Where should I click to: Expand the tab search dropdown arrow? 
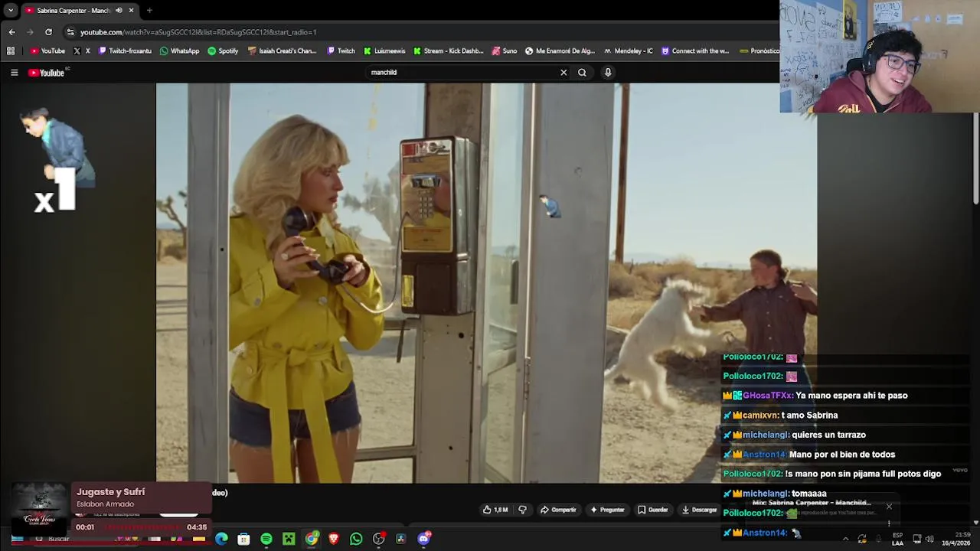[11, 11]
